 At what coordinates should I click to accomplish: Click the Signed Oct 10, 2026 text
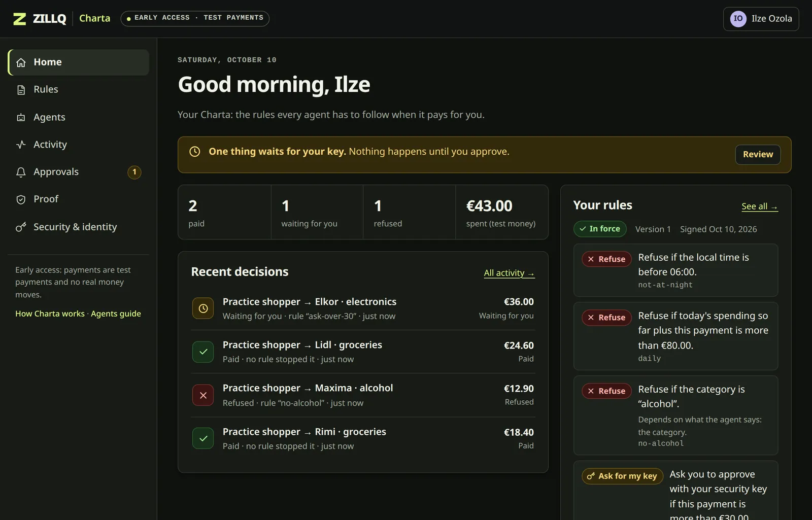pyautogui.click(x=718, y=229)
